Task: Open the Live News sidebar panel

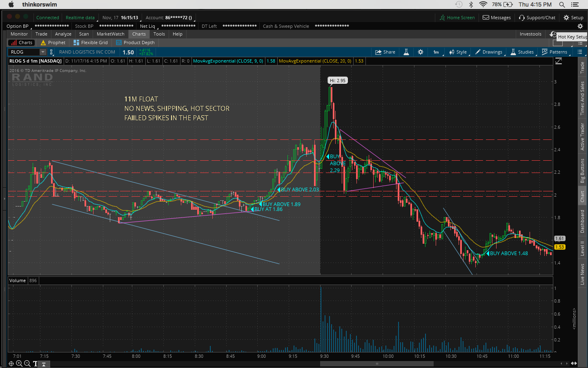Action: pyautogui.click(x=582, y=274)
